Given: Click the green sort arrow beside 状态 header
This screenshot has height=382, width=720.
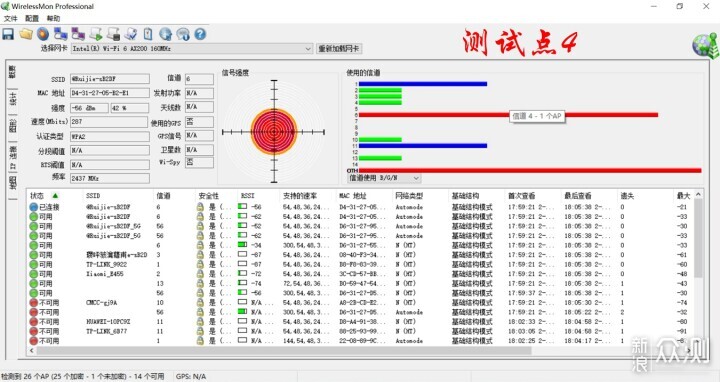Looking at the screenshot, I should pyautogui.click(x=55, y=196).
